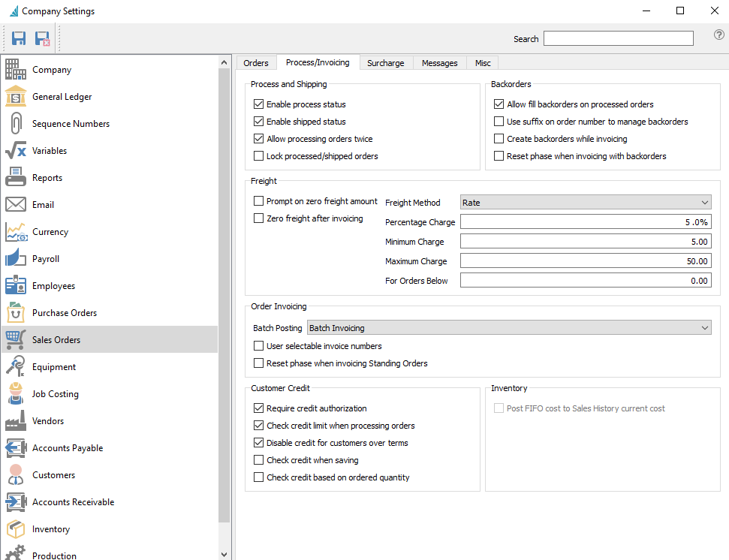Toggle Create backorders while invoicing

(x=499, y=138)
